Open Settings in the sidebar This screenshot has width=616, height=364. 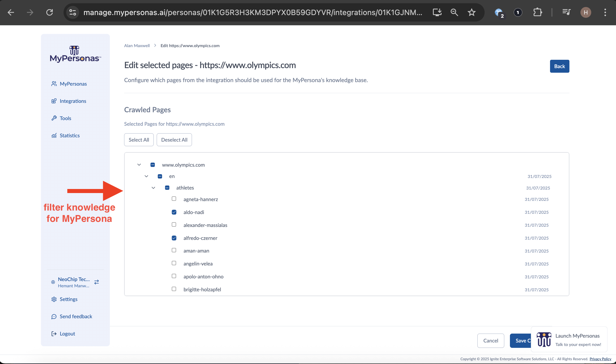(64, 299)
